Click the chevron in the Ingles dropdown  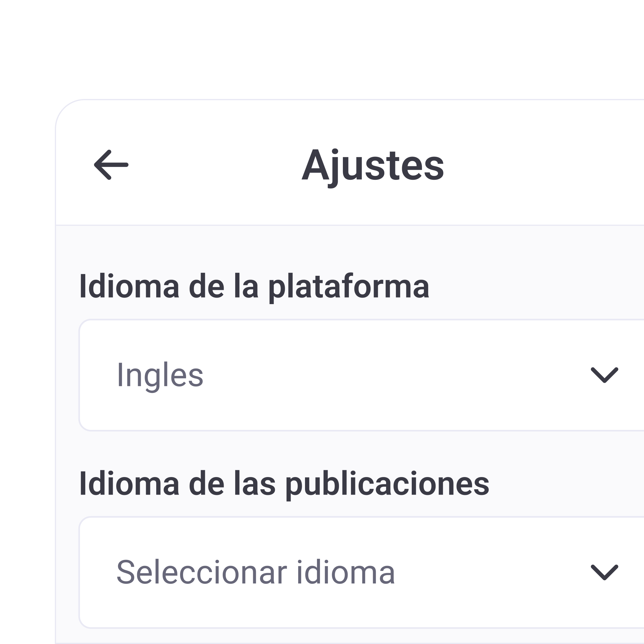(604, 375)
